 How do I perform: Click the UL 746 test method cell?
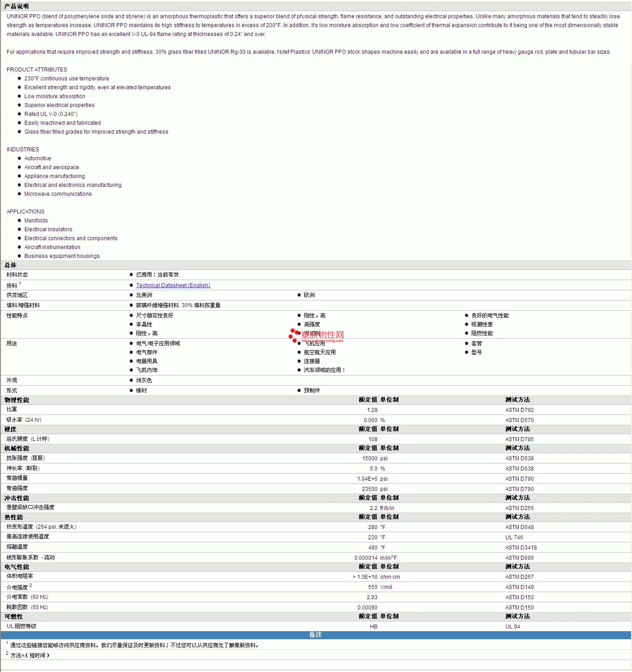(x=514, y=538)
